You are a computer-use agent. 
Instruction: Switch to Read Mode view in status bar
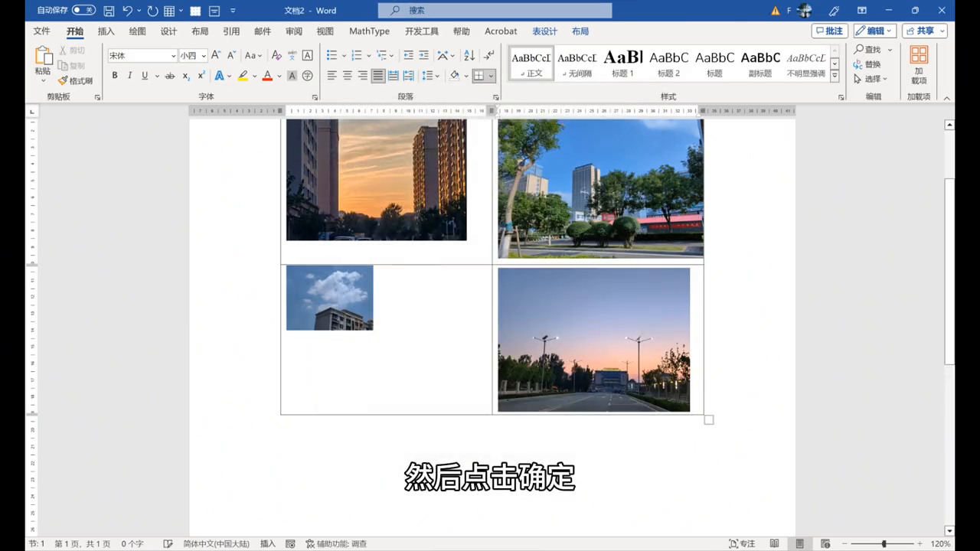tap(775, 543)
